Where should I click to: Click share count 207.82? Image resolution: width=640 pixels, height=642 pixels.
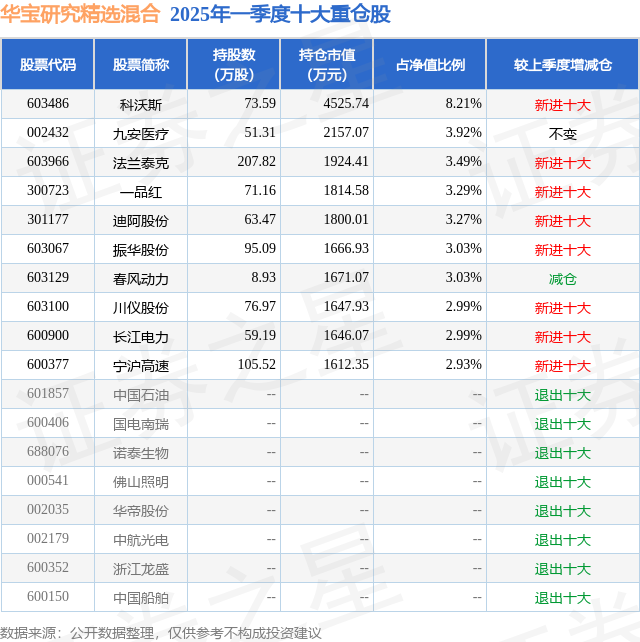(x=256, y=162)
